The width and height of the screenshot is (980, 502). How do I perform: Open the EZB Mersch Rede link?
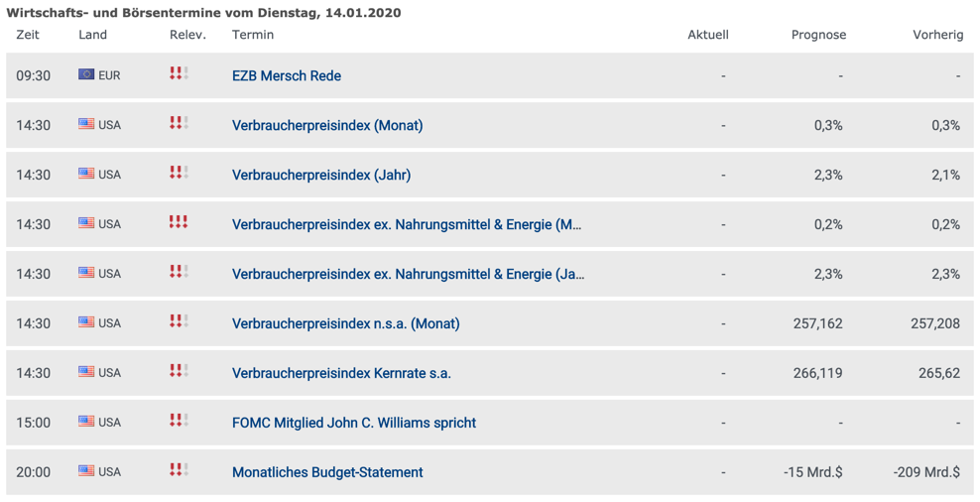coord(287,75)
